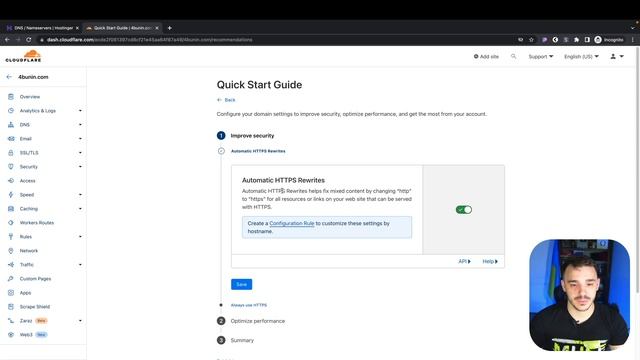
Task: Click the 4bunin.com domain name
Action: tap(33, 77)
